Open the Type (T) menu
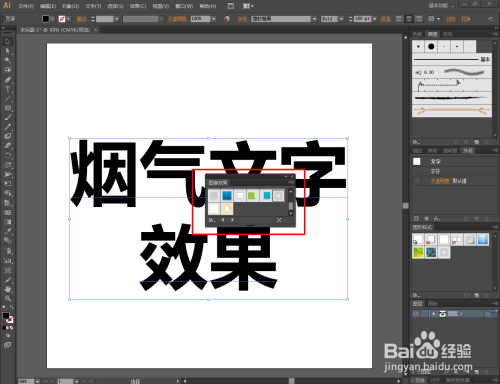500x384 pixels. tap(93, 6)
